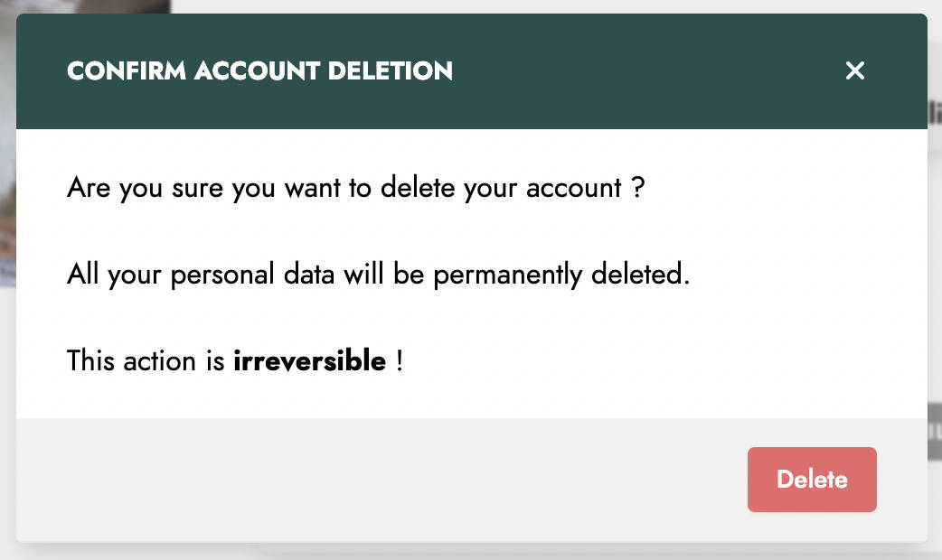Image resolution: width=942 pixels, height=560 pixels.
Task: Click the exclamation mark after irreversible
Action: pos(400,360)
